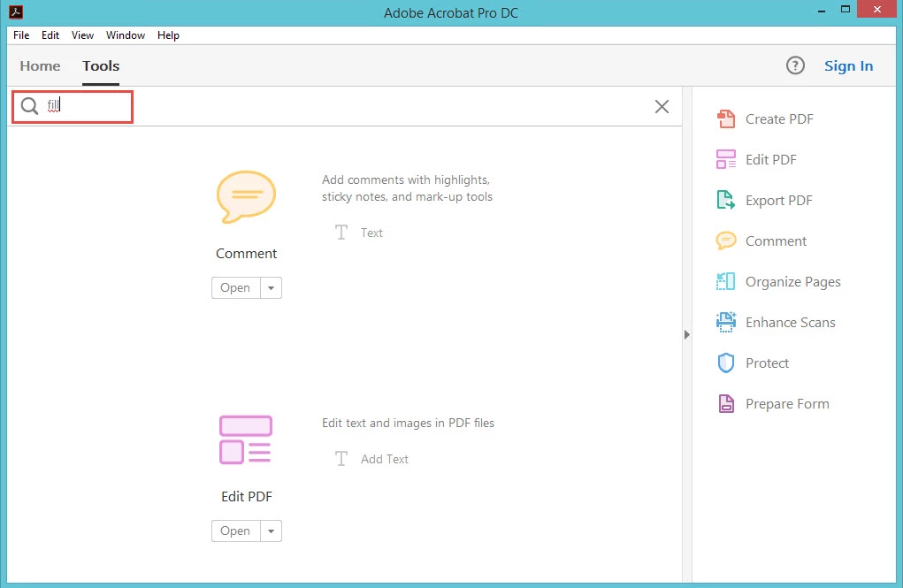Select the Tools tab
The height and width of the screenshot is (588, 903).
tap(101, 66)
